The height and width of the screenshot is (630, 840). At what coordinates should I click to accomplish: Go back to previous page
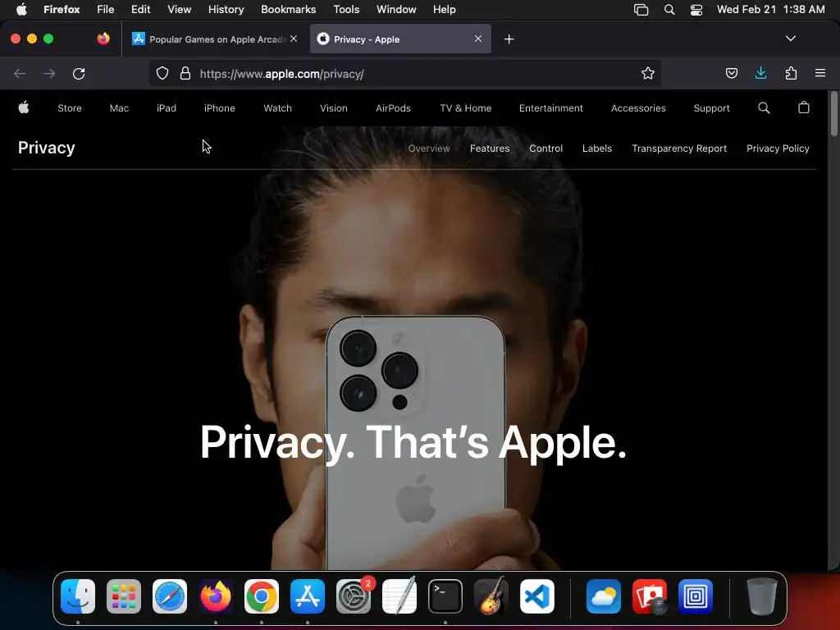tap(20, 73)
